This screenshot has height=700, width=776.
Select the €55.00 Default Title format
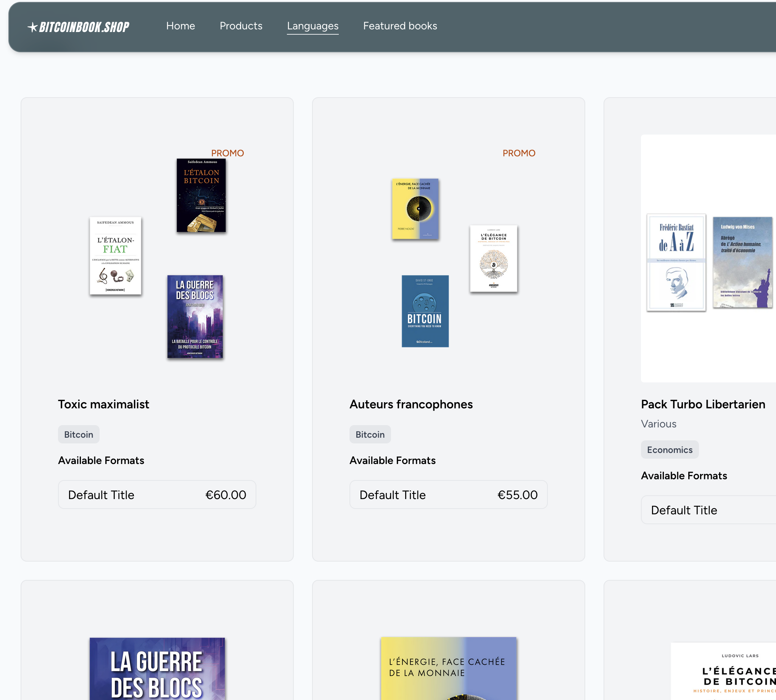pyautogui.click(x=448, y=494)
